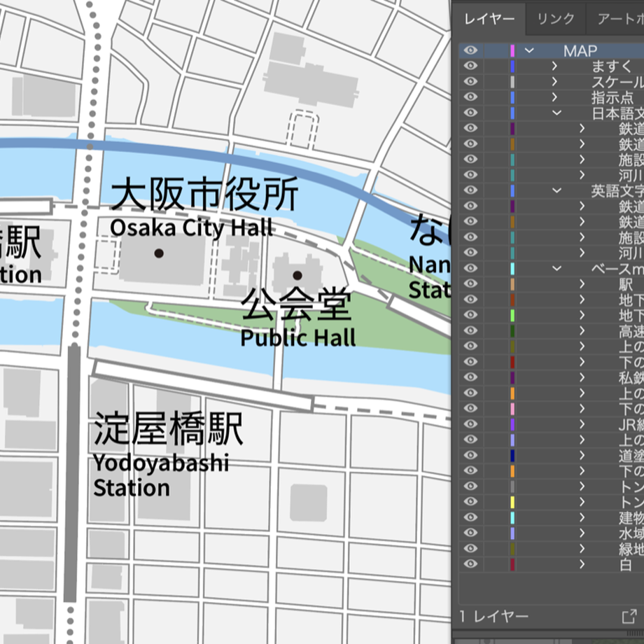Image resolution: width=644 pixels, height=644 pixels.
Task: Select the 駅 sublayer name
Action: (626, 284)
